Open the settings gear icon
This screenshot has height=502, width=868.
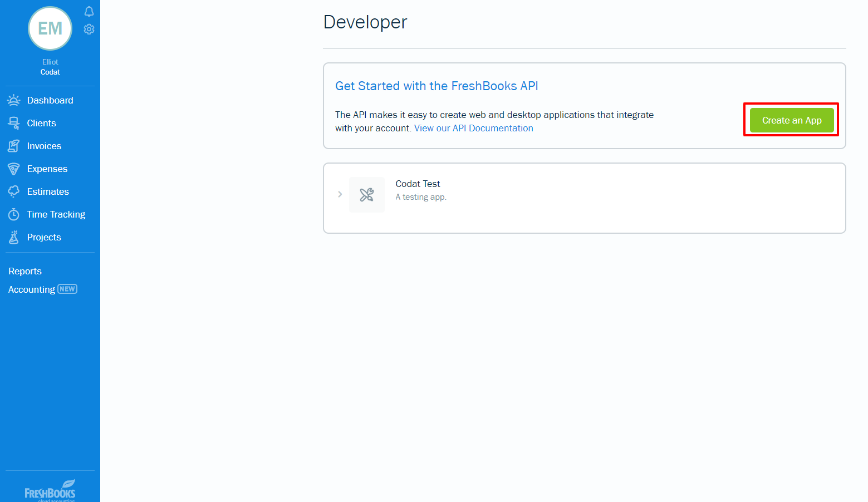coord(89,29)
